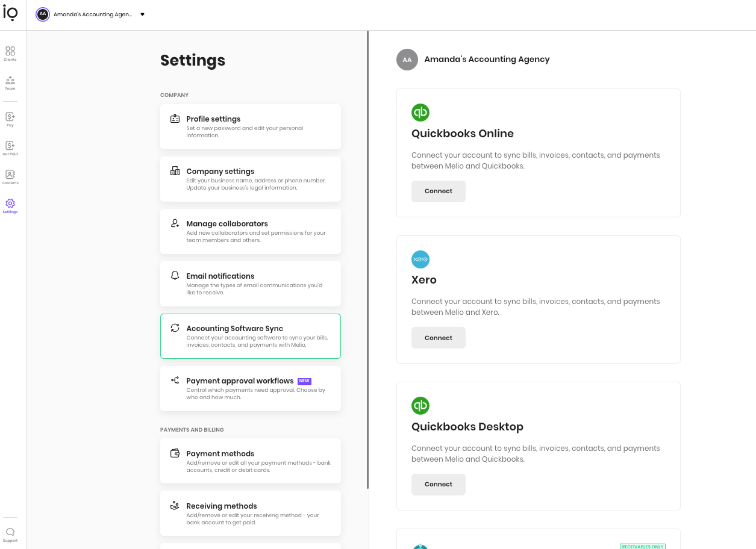The width and height of the screenshot is (756, 549).
Task: Click the gray AA avatar beside agency name
Action: click(x=407, y=60)
